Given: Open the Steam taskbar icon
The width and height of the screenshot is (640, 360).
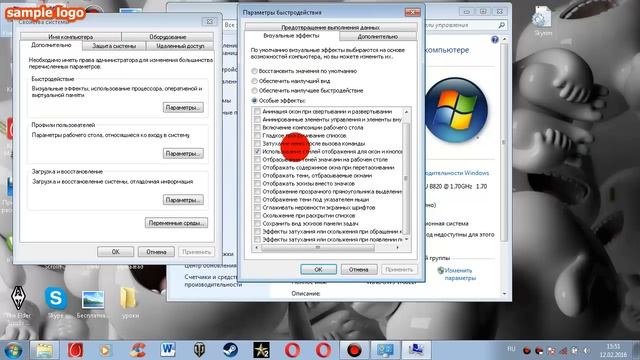Looking at the screenshot, I should tap(230, 350).
